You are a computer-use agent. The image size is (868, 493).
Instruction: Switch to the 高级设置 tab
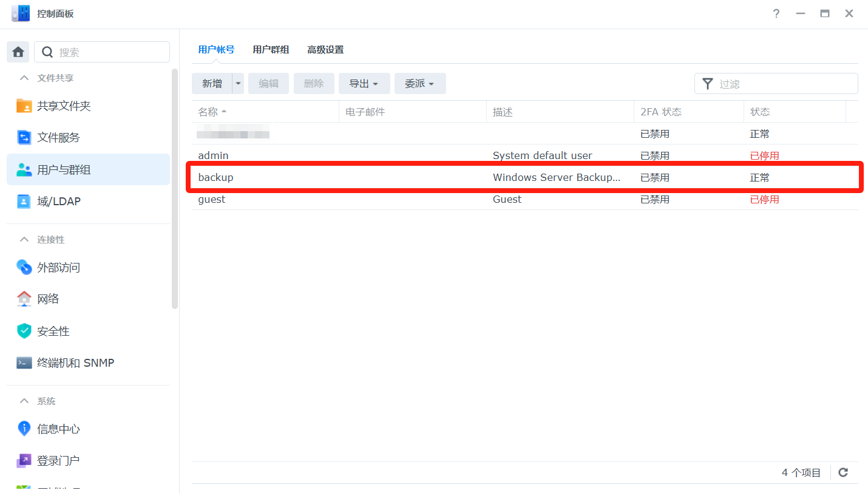325,50
